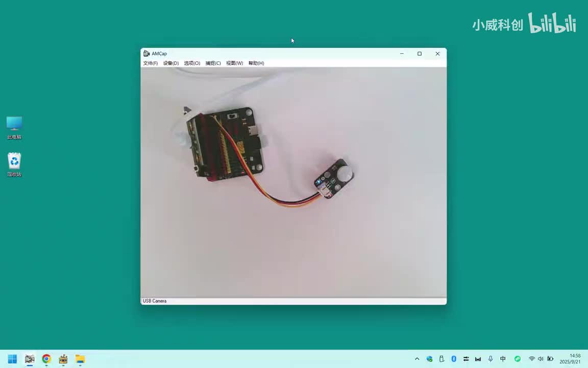Open the 选项(O) menu
Viewport: 588px width, 368px height.
coord(192,63)
